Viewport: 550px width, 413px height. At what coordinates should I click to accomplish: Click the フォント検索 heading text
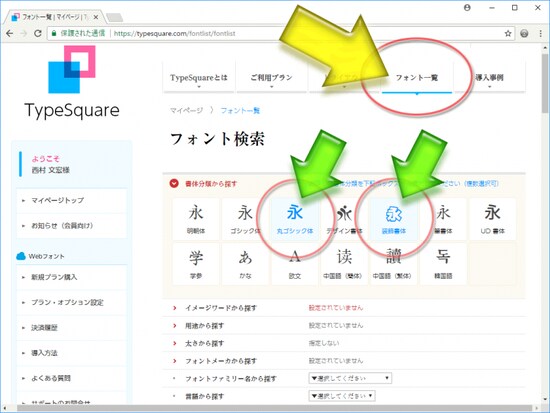[217, 139]
